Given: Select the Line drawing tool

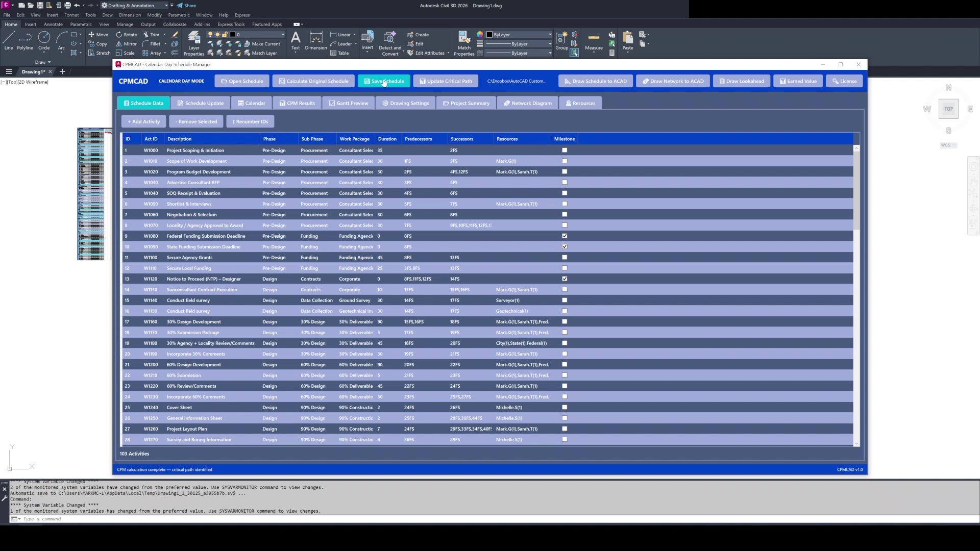Looking at the screenshot, I should tap(9, 40).
